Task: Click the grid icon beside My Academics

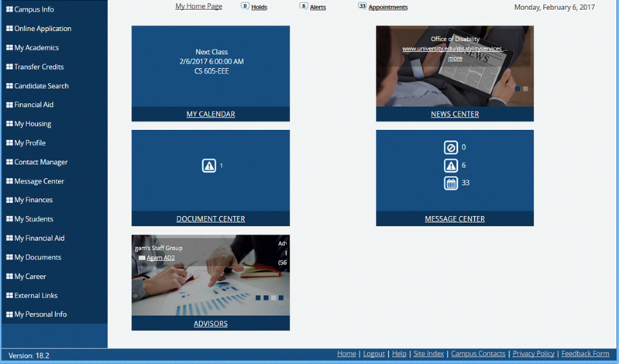Action: click(9, 48)
